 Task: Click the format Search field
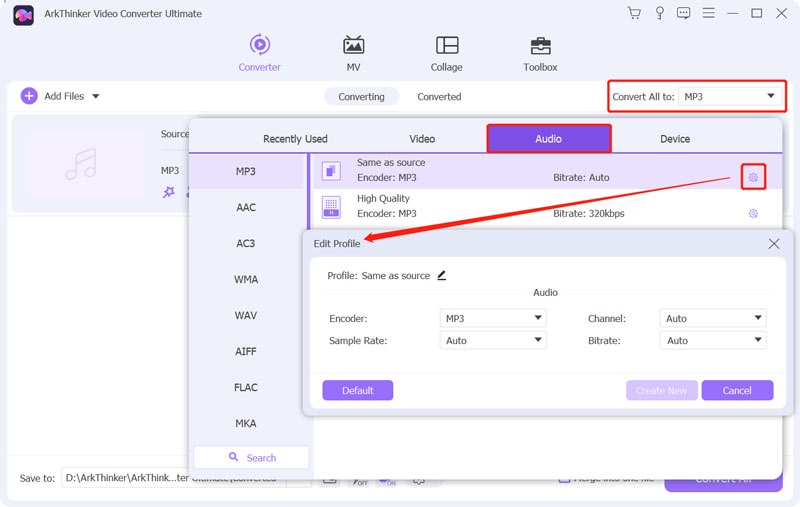click(x=252, y=458)
